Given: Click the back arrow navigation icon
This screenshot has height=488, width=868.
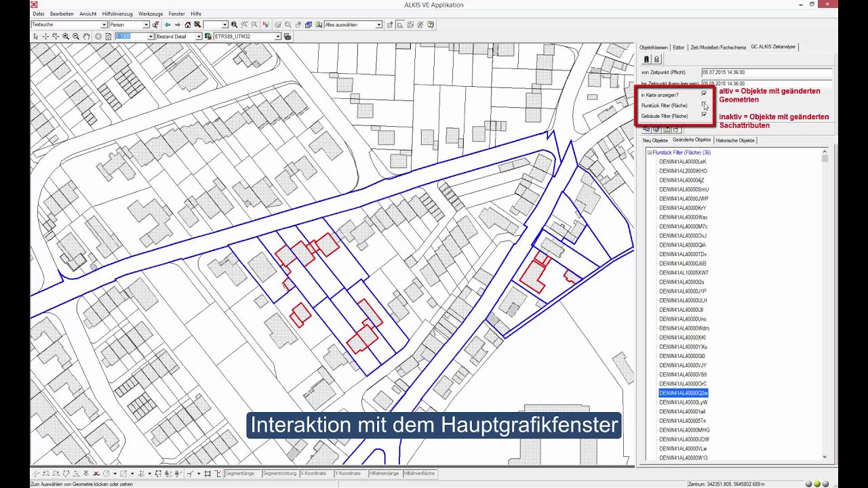Looking at the screenshot, I should pos(167,25).
